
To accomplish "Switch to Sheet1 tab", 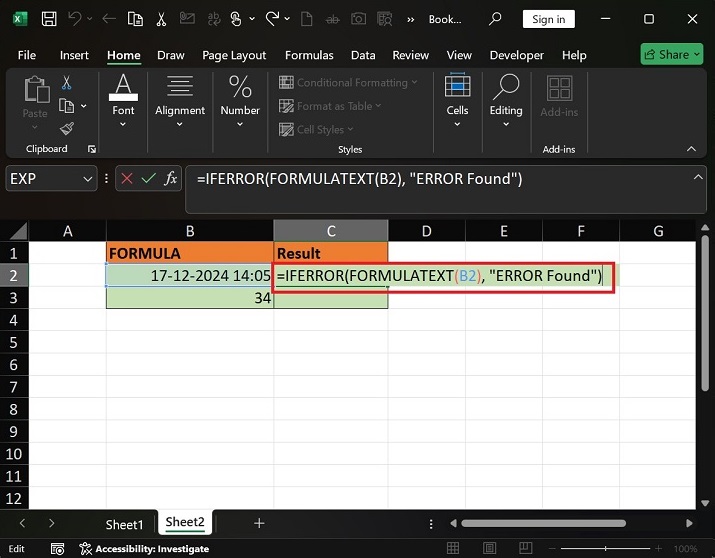I will point(125,523).
